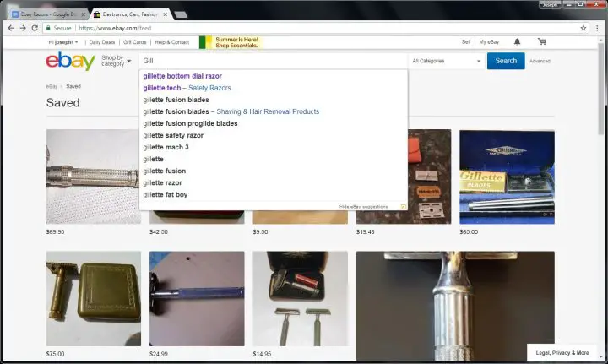Bookmark this page with the star icon
Image resolution: width=608 pixels, height=364 pixels.
click(584, 28)
